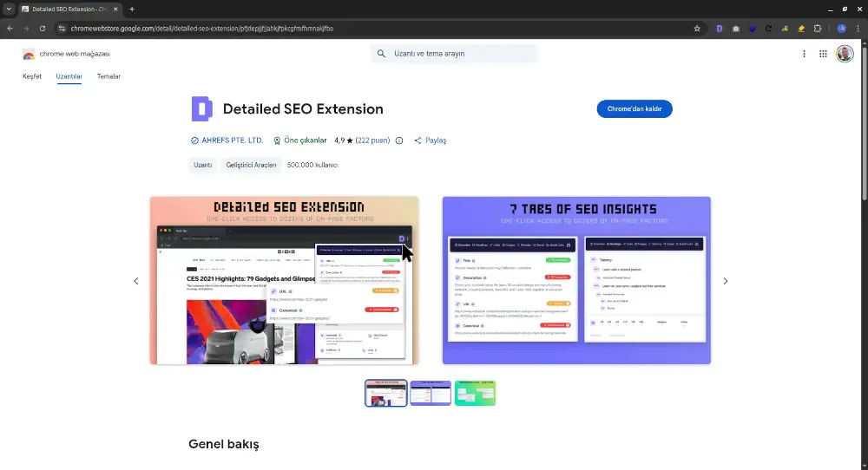Close the Detailed SEO Extension tab

pyautogui.click(x=115, y=10)
